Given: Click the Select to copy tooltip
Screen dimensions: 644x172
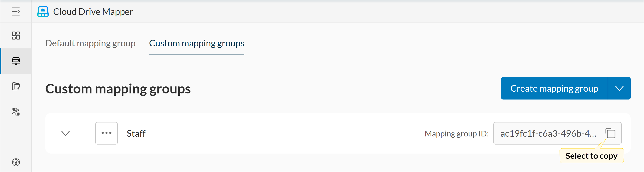Looking at the screenshot, I should [x=591, y=156].
